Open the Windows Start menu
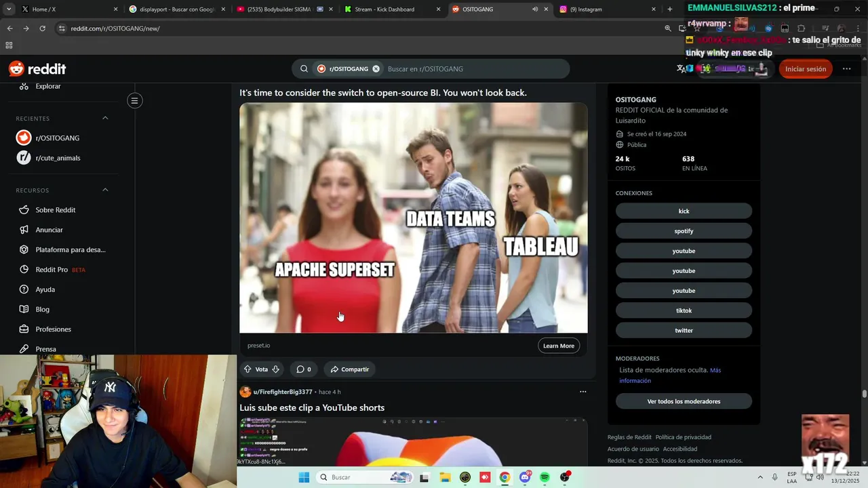 coord(303,477)
